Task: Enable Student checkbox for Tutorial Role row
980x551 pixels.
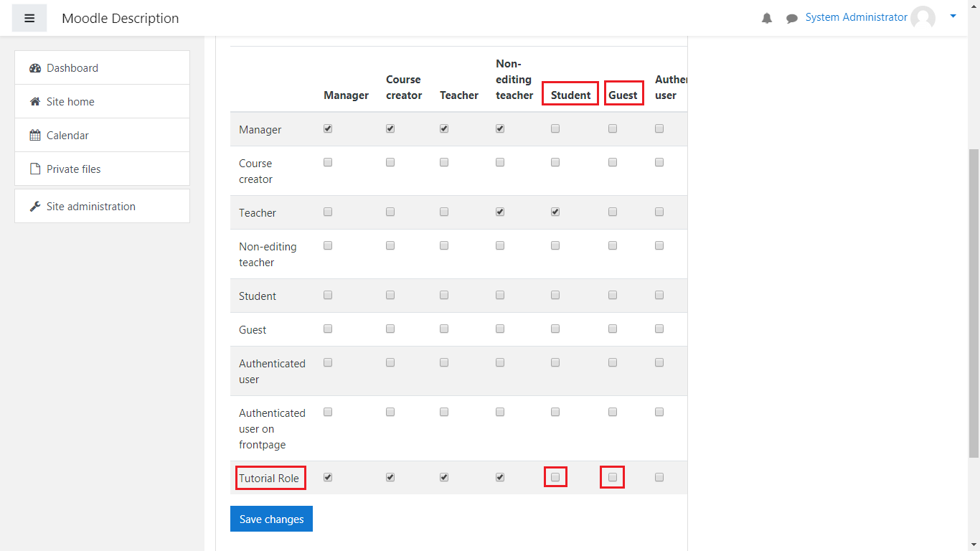Action: click(x=555, y=477)
